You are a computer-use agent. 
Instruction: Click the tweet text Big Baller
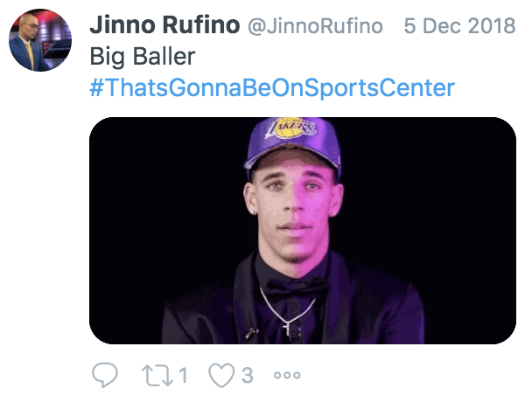click(143, 58)
